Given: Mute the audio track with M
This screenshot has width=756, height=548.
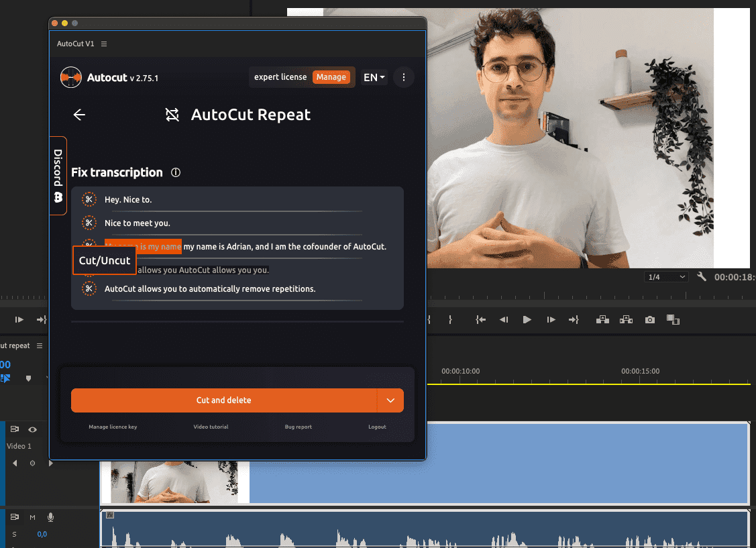Looking at the screenshot, I should point(32,517).
